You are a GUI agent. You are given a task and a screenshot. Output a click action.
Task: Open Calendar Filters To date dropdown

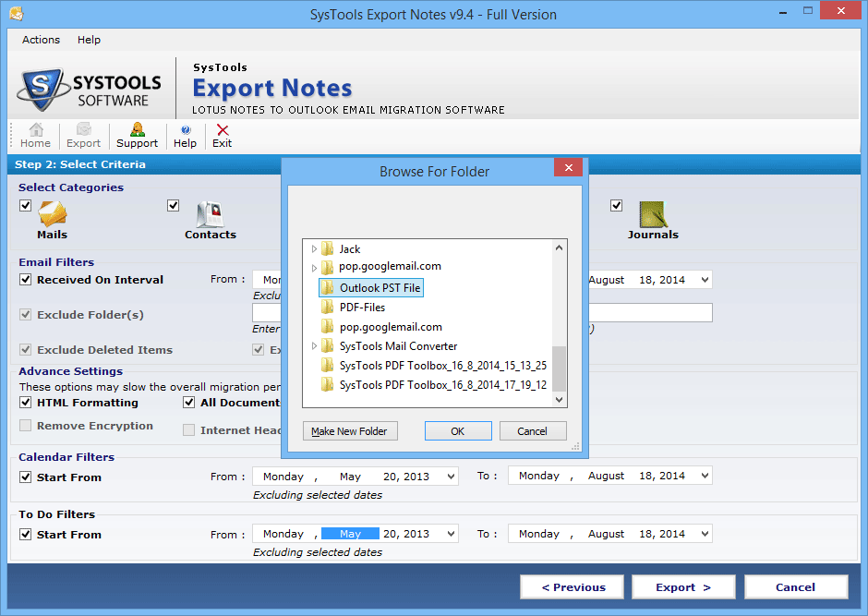coord(705,477)
